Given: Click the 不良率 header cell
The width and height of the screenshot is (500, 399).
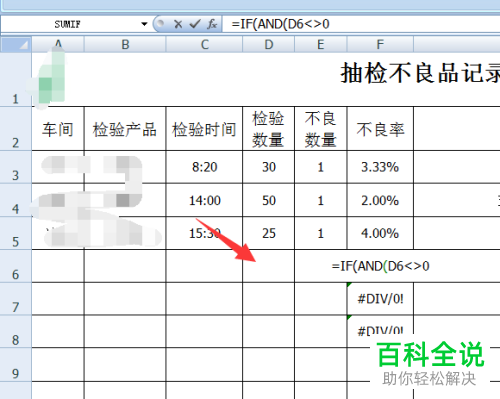Looking at the screenshot, I should coord(380,129).
